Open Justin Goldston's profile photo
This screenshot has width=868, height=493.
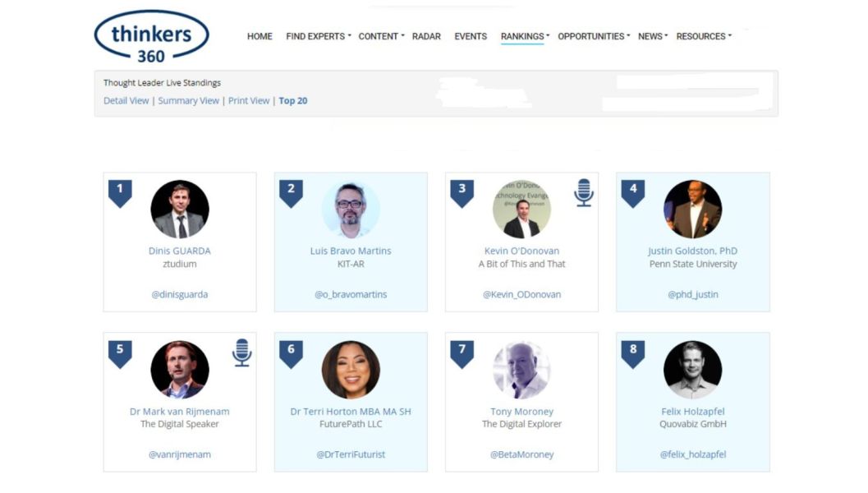(x=693, y=209)
